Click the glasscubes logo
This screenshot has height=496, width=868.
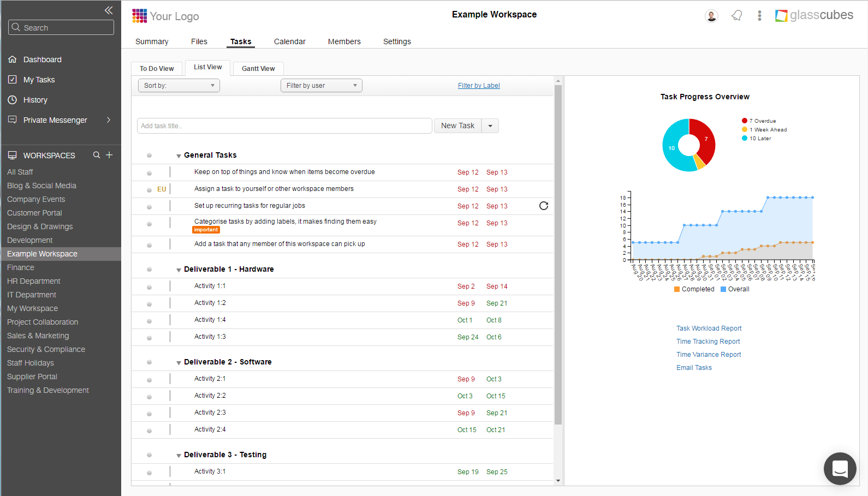point(814,15)
